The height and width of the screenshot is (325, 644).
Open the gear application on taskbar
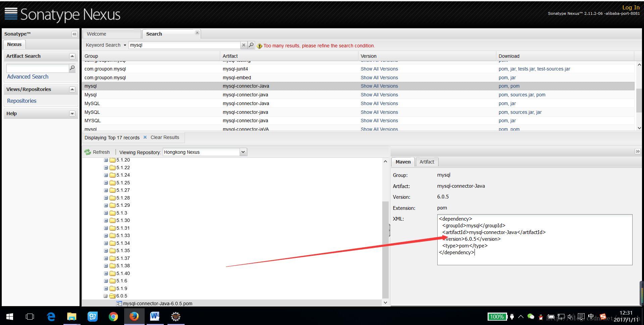pos(176,317)
